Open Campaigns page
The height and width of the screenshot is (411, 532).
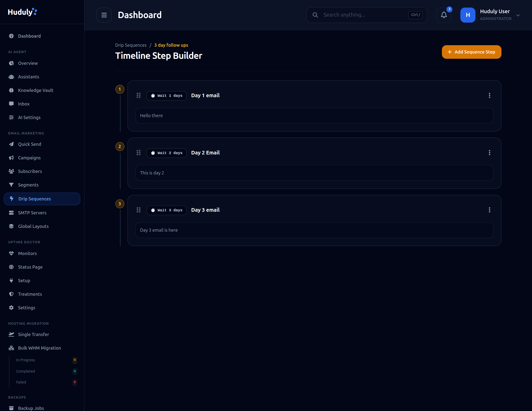click(x=42, y=158)
